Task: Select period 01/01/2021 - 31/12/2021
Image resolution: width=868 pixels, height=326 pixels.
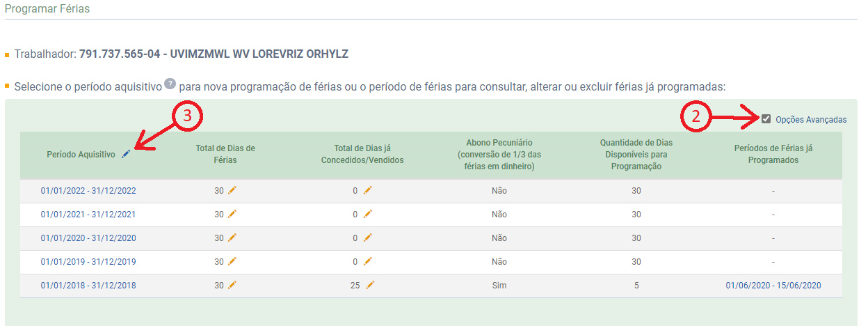Action: click(x=88, y=215)
